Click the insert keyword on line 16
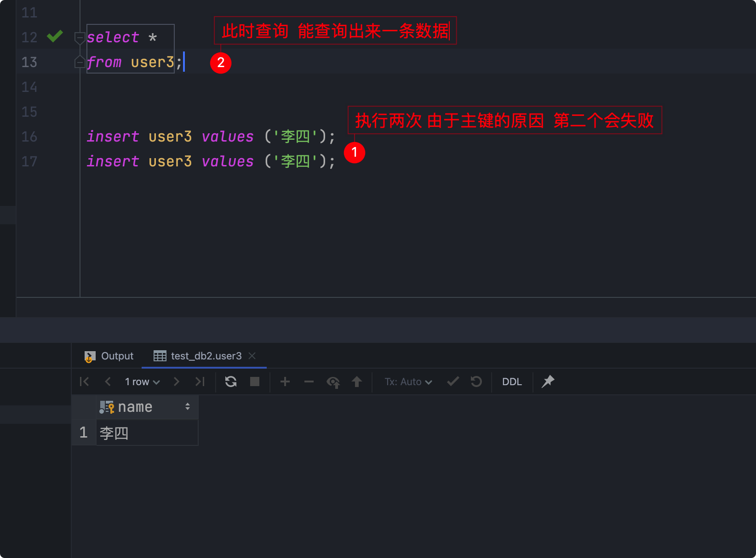The width and height of the screenshot is (756, 558). (x=113, y=137)
